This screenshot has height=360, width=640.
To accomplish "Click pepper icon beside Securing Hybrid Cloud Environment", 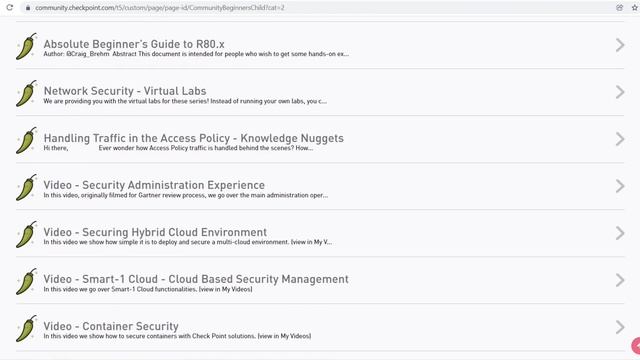I will click(x=27, y=234).
